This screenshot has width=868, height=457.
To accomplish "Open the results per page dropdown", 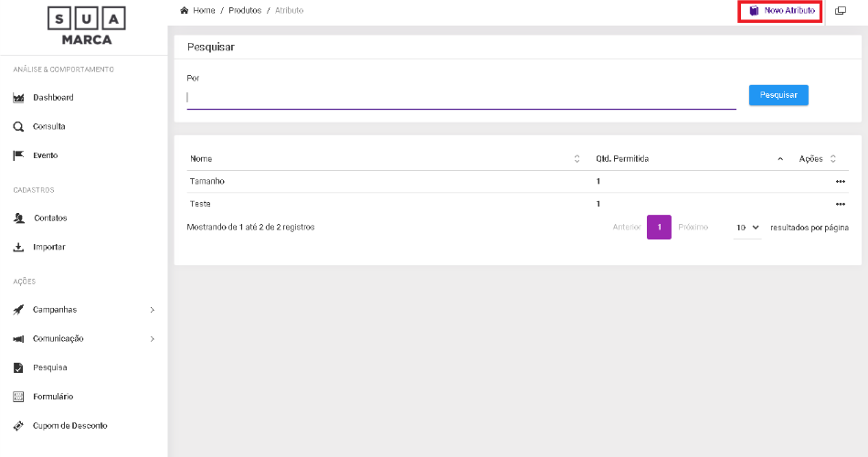I will pos(746,227).
